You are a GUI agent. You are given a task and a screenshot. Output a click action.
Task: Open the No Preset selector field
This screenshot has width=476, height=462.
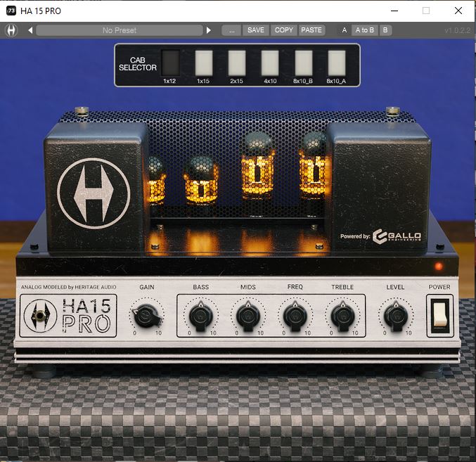click(x=120, y=30)
